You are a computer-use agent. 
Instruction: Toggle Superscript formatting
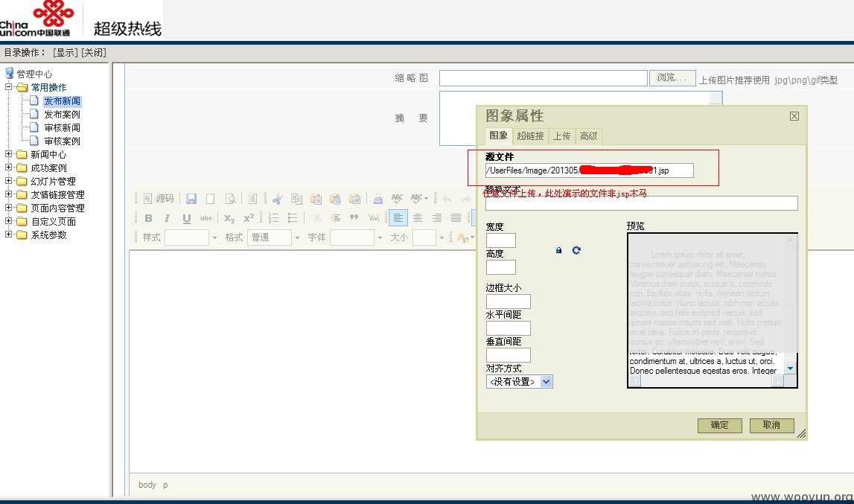(x=249, y=218)
